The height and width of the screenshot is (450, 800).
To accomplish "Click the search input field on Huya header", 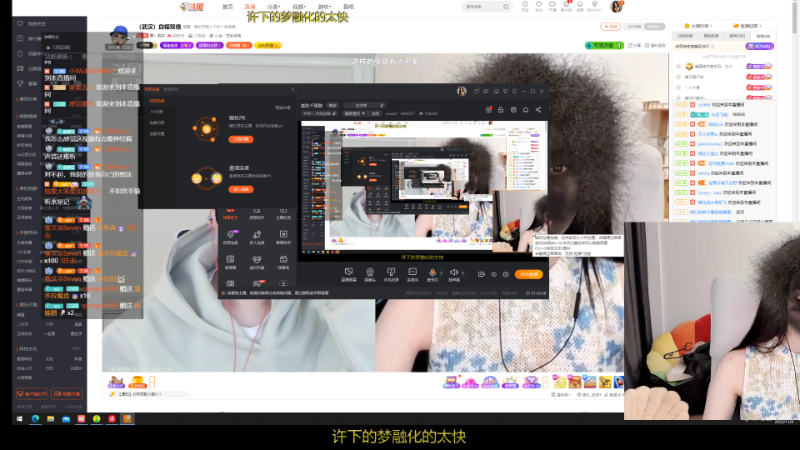I will pos(483,7).
